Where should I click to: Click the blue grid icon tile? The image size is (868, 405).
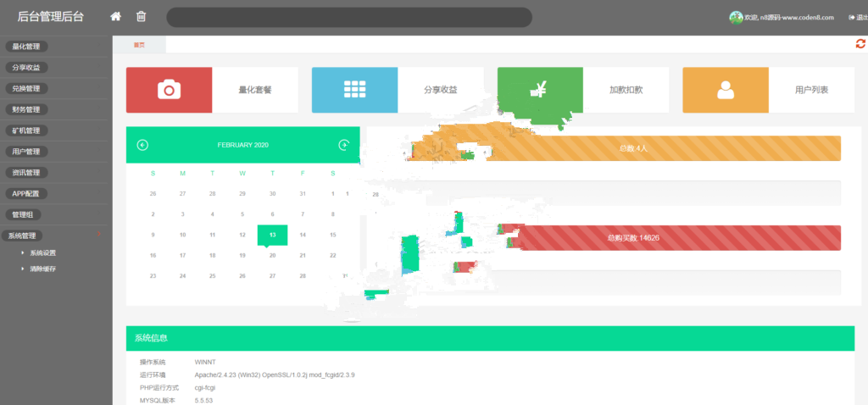(354, 90)
